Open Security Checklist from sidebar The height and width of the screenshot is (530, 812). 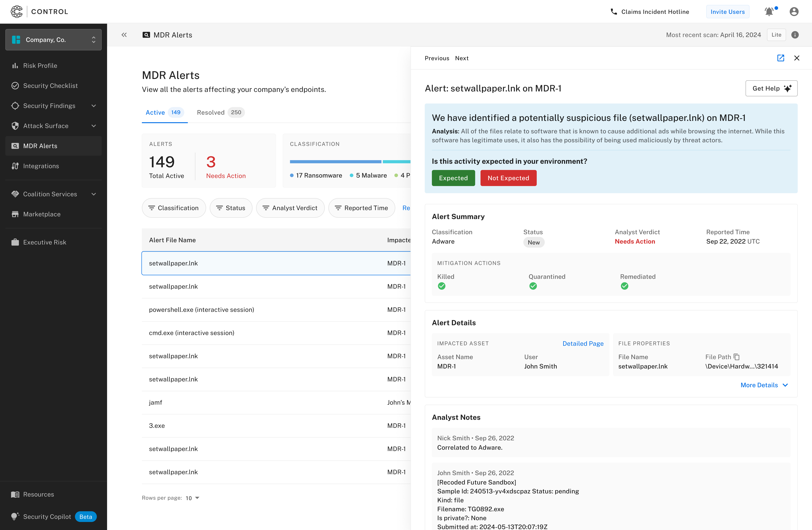[x=54, y=86]
